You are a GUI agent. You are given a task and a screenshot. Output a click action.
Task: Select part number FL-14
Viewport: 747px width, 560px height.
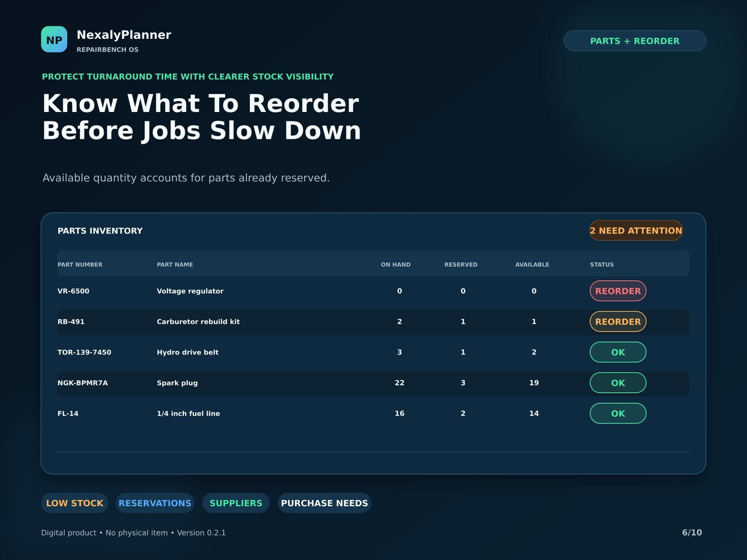pyautogui.click(x=68, y=414)
